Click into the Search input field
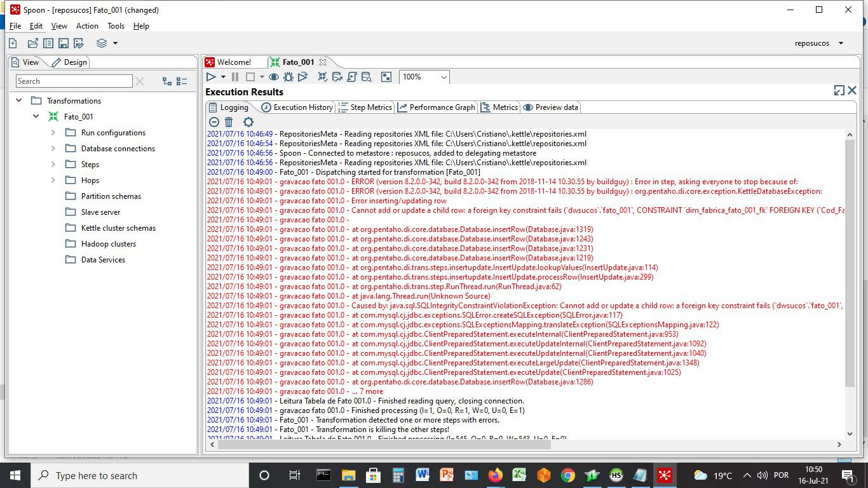This screenshot has height=488, width=868. coord(74,81)
